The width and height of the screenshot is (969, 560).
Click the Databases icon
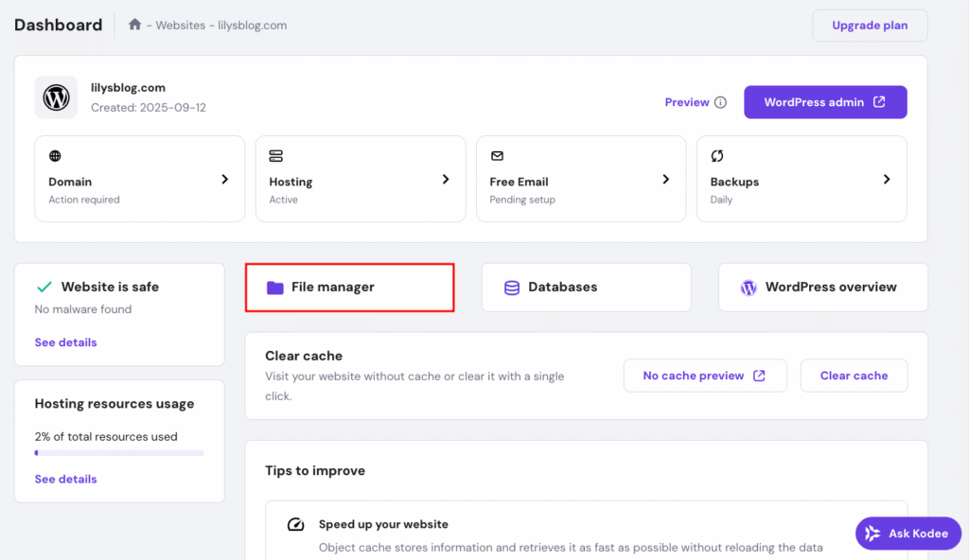(x=512, y=287)
